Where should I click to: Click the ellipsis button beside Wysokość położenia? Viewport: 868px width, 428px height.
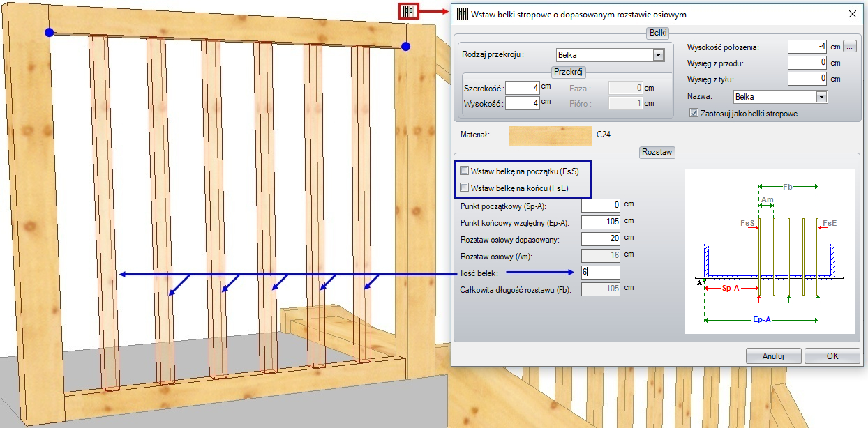click(849, 47)
